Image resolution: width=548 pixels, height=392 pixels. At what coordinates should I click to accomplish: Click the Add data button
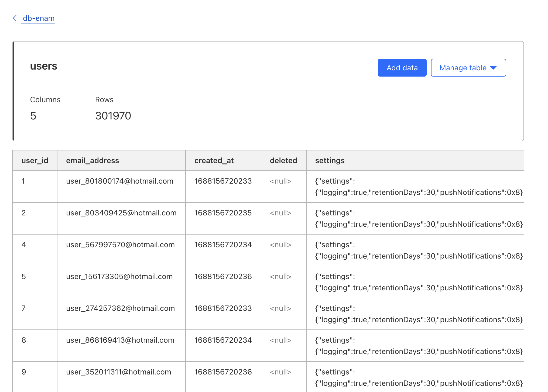point(402,68)
